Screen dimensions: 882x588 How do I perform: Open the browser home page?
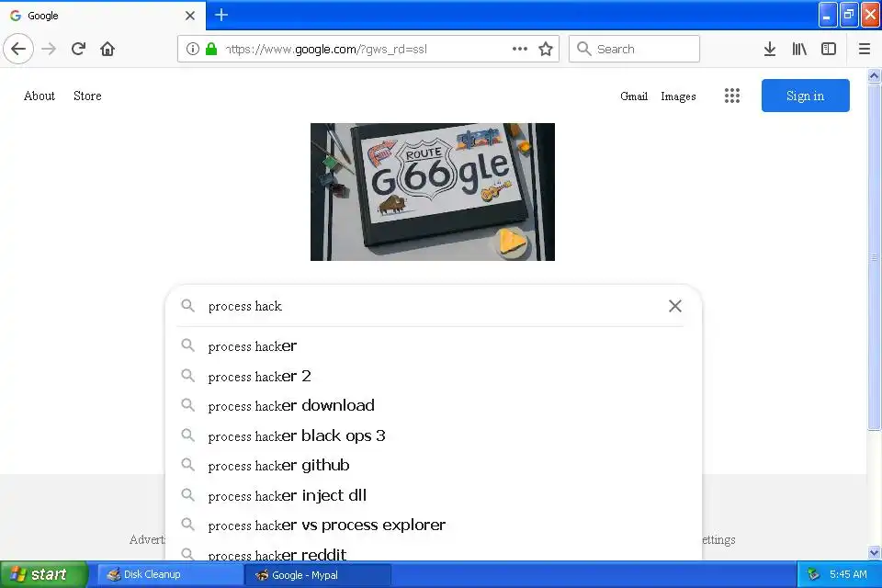pos(107,49)
